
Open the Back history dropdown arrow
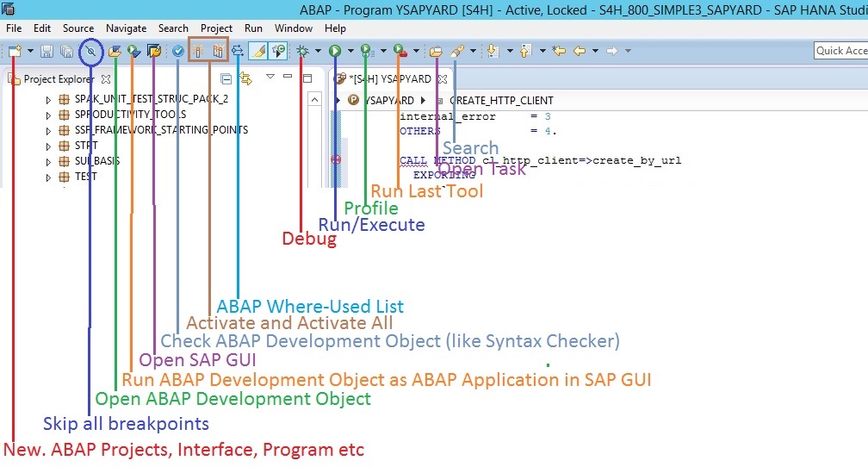click(595, 51)
